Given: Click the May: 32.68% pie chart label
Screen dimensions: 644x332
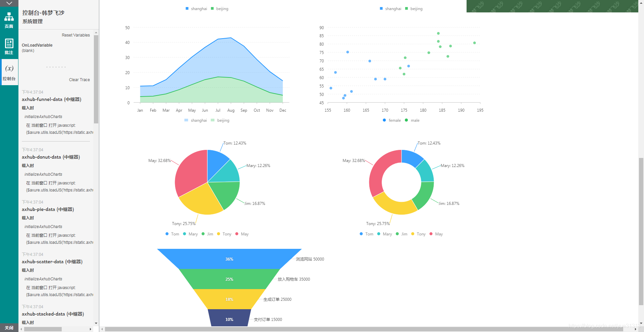Looking at the screenshot, I should point(160,161).
